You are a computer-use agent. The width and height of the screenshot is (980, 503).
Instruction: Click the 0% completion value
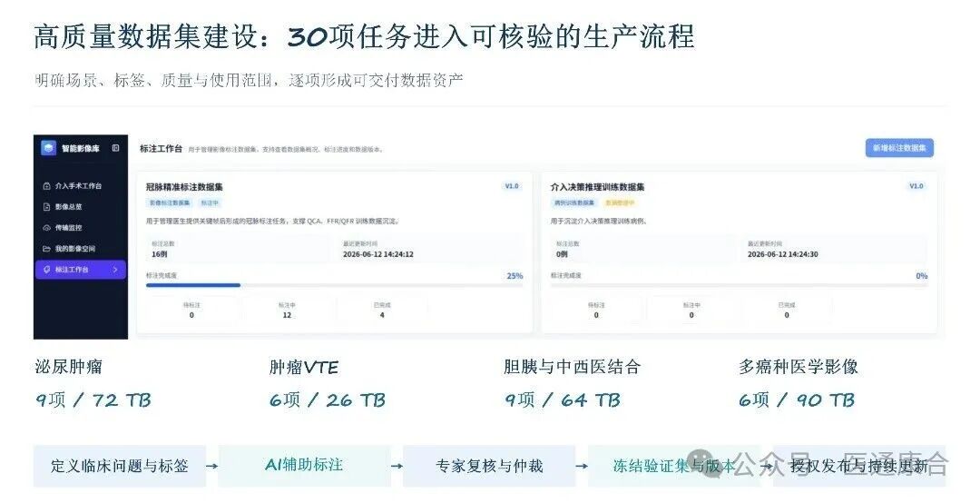922,276
